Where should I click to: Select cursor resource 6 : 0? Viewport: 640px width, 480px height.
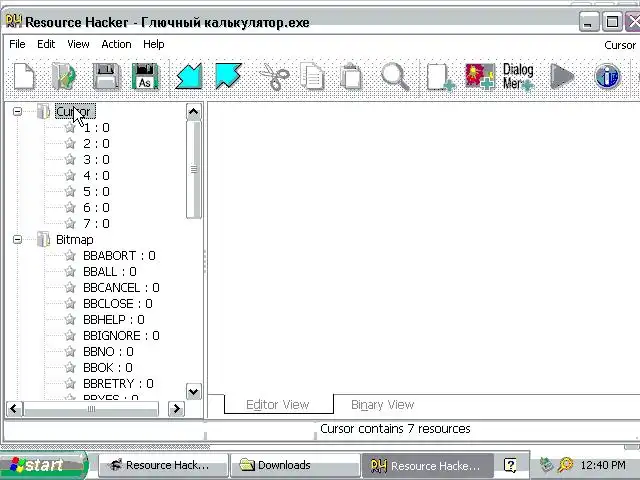tap(96, 207)
